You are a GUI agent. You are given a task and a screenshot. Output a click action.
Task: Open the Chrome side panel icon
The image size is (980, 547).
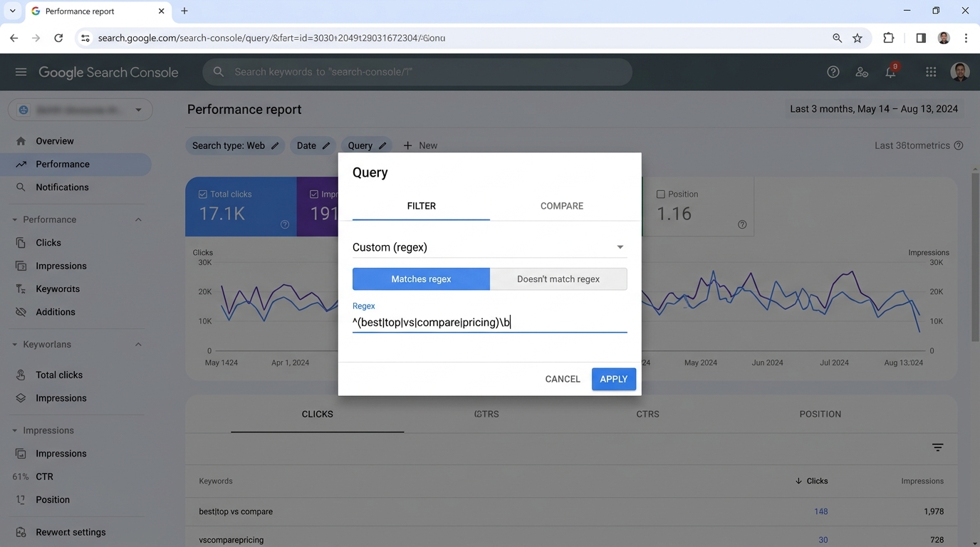921,38
